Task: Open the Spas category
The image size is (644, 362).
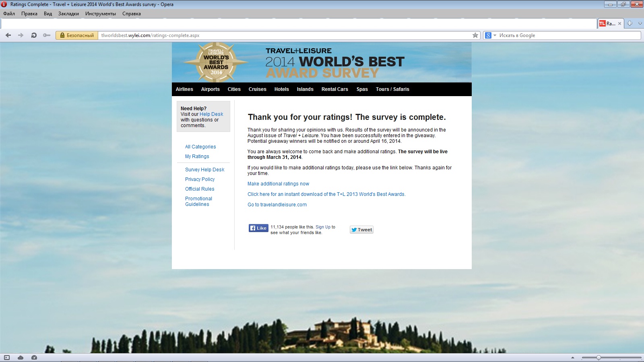Action: (x=362, y=89)
